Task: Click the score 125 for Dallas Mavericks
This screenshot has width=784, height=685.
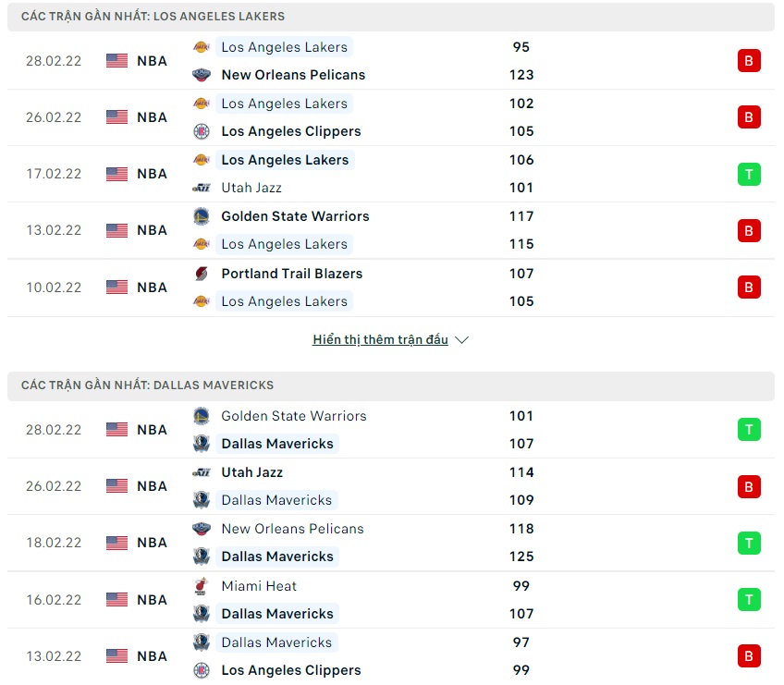Action: tap(521, 557)
